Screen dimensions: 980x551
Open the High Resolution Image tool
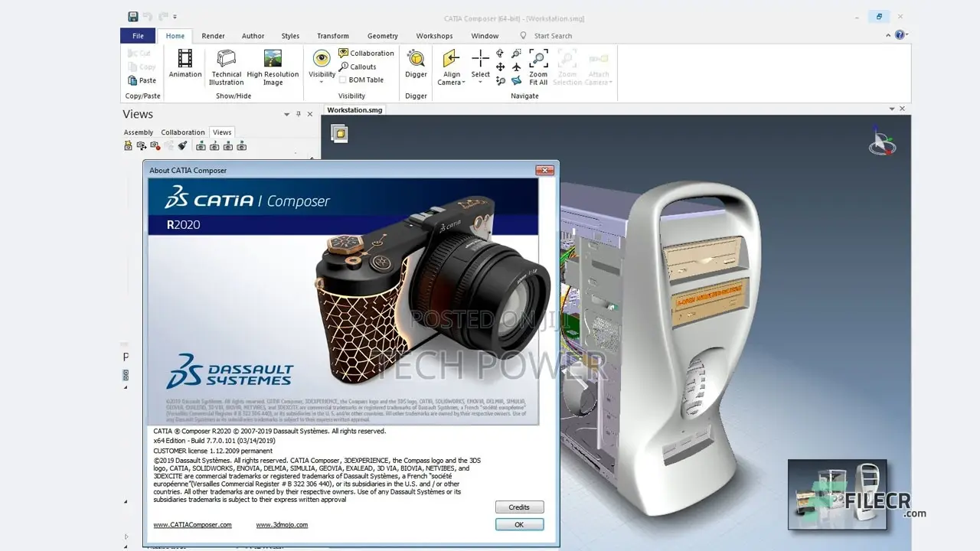[x=273, y=67]
